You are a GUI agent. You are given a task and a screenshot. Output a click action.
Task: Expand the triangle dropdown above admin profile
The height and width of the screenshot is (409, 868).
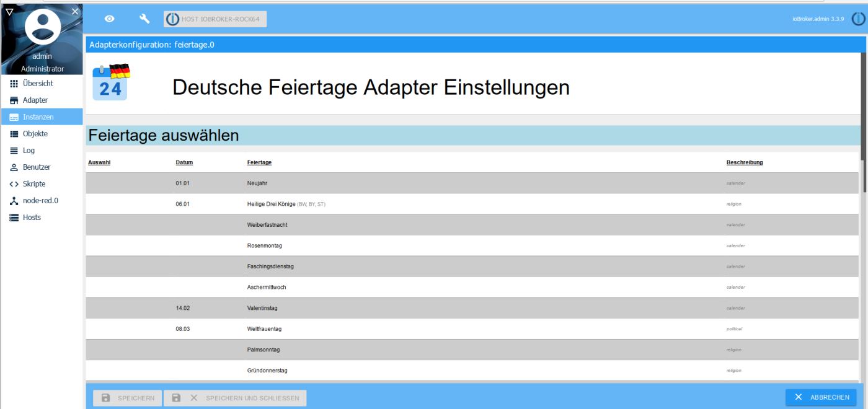9,11
